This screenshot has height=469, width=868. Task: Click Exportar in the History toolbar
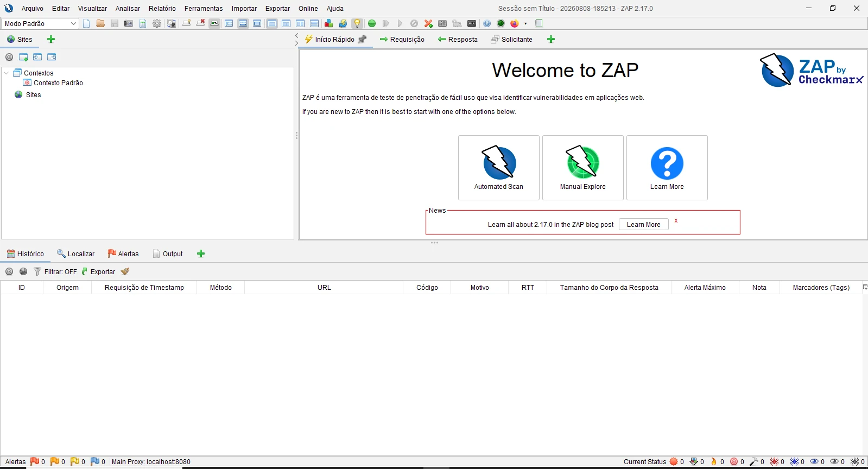pyautogui.click(x=98, y=271)
